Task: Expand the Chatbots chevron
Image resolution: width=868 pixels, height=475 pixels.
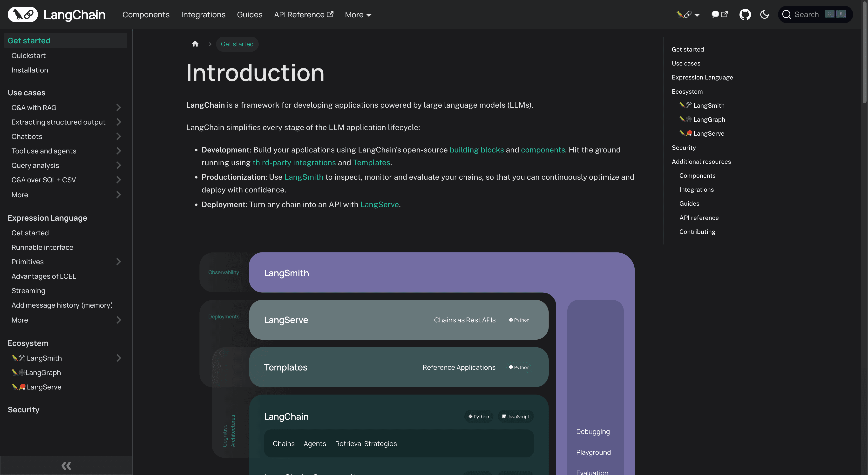Action: tap(119, 136)
